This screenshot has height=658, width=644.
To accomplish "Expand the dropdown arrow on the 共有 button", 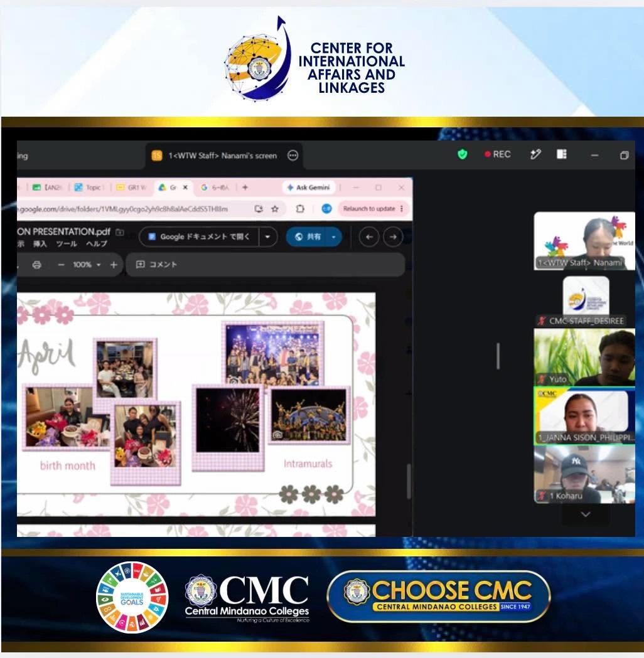I will pyautogui.click(x=333, y=237).
